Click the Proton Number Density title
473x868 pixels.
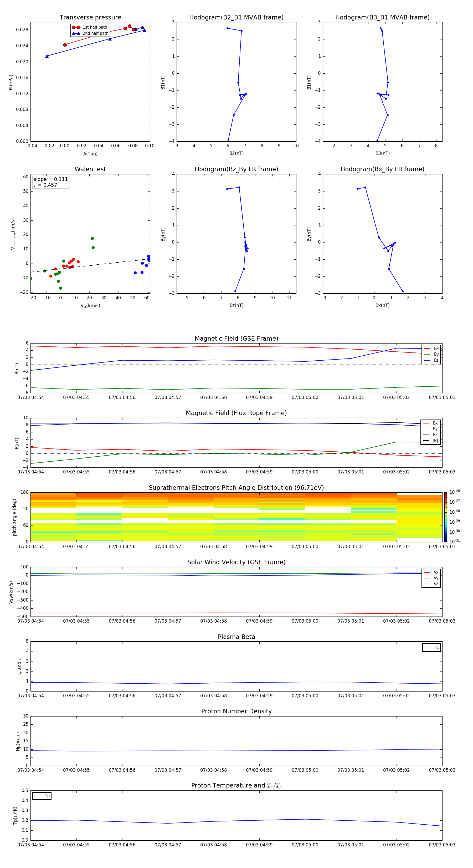(x=236, y=711)
